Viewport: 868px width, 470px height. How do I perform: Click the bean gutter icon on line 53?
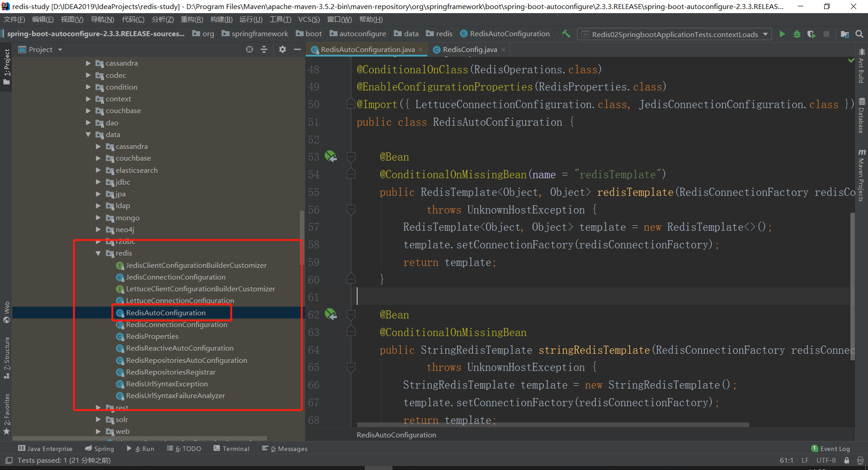[330, 157]
